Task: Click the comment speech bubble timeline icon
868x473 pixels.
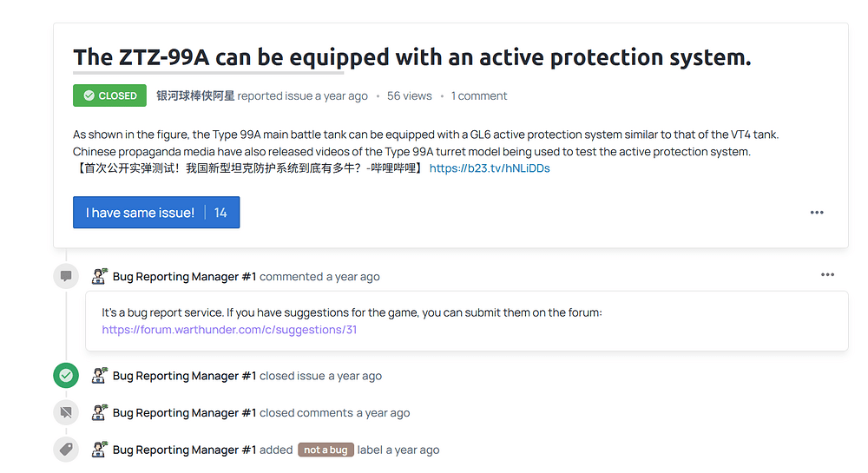Action: pyautogui.click(x=66, y=276)
